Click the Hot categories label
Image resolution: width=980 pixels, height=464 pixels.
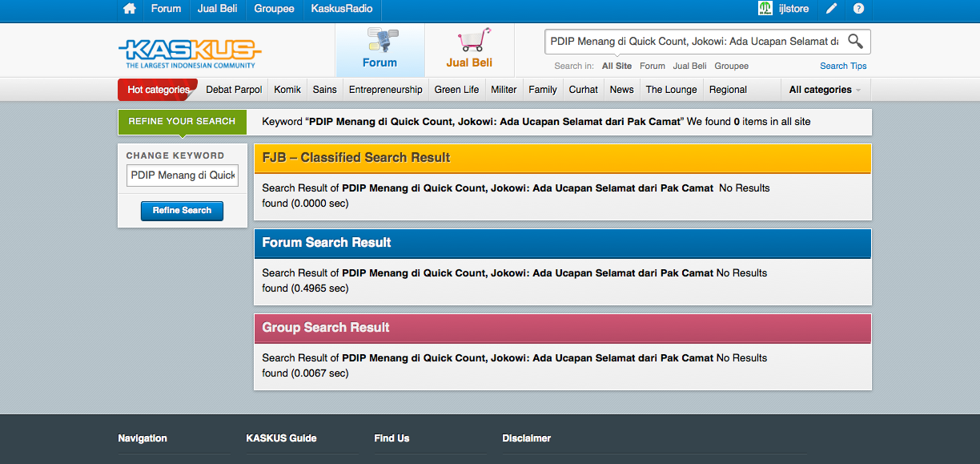[x=158, y=90]
